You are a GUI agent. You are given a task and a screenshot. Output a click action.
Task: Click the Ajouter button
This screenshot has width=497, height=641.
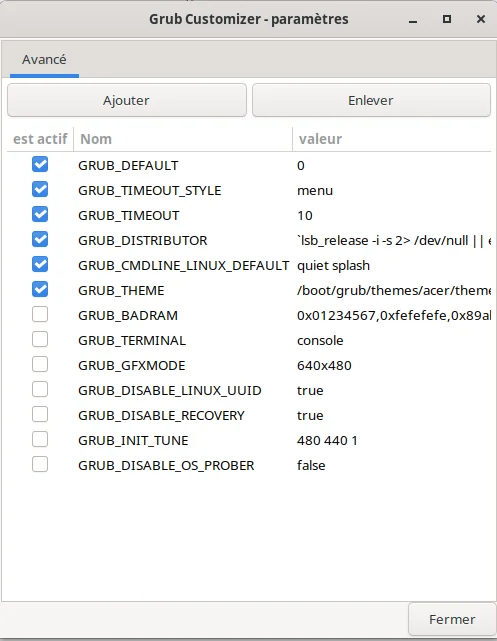tap(127, 100)
